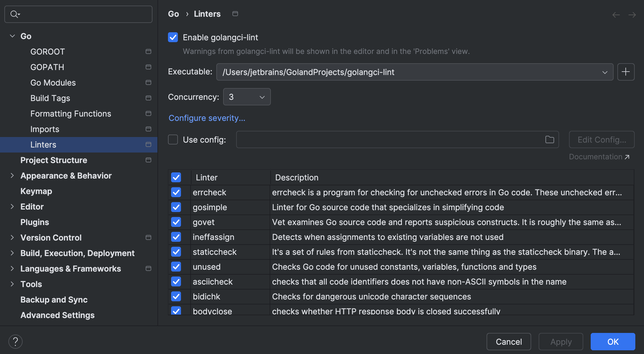644x354 pixels.
Task: Navigate back using the left arrow icon
Action: 616,15
